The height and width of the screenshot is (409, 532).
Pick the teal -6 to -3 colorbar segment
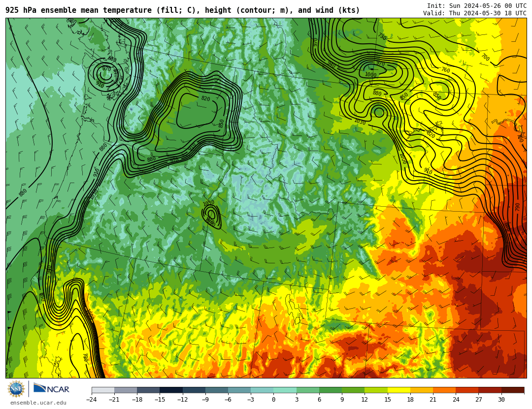click(x=239, y=390)
